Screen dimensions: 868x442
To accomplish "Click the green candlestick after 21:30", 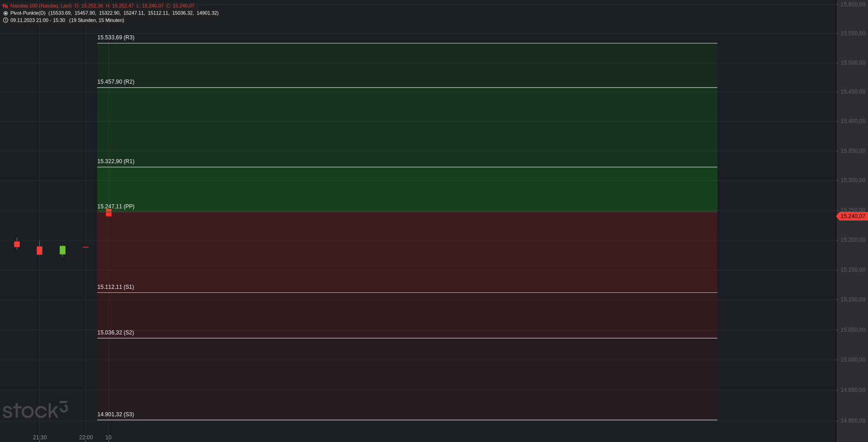I will pos(62,250).
